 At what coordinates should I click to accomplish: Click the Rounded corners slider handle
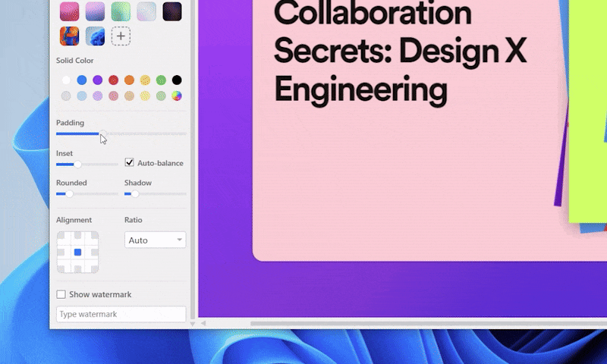click(69, 194)
